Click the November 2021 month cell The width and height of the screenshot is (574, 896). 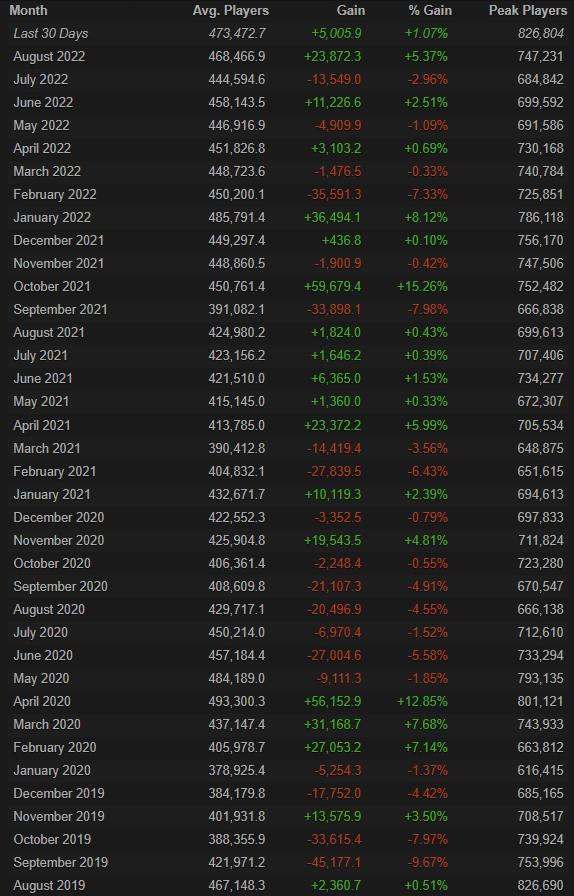tap(59, 263)
